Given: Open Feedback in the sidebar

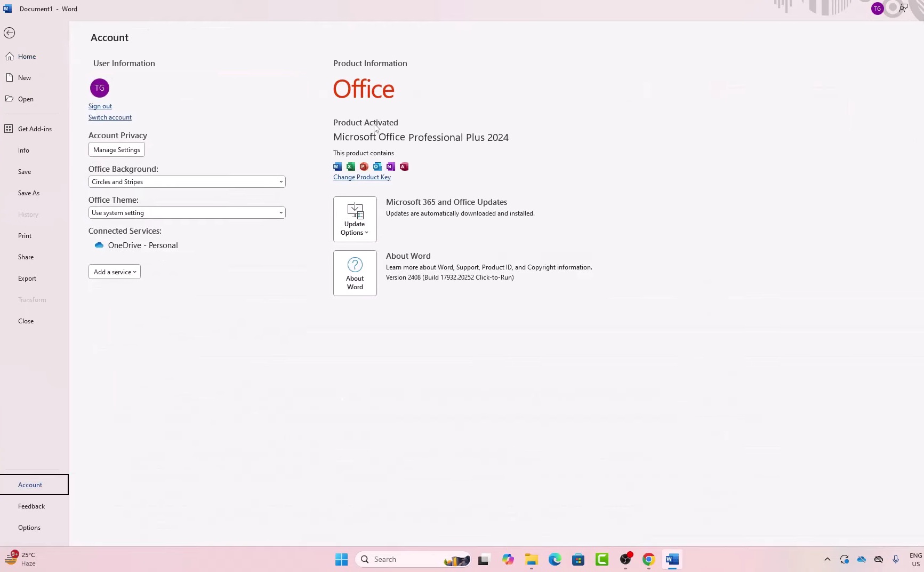Looking at the screenshot, I should click(x=31, y=506).
